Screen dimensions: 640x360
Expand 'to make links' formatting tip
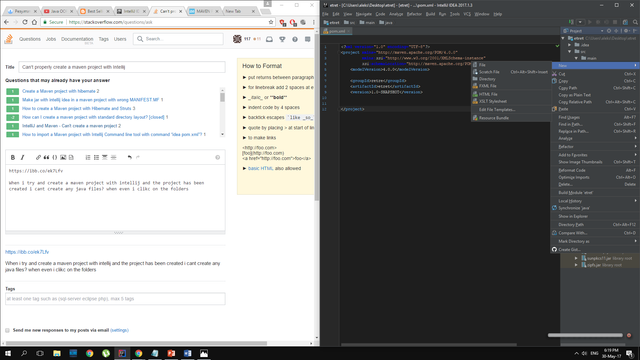tap(244, 138)
